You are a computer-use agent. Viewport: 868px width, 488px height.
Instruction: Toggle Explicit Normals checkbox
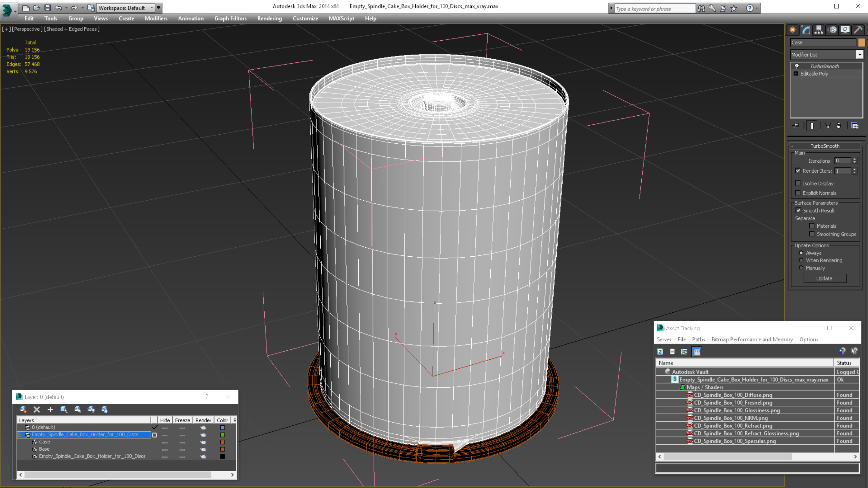coord(798,192)
